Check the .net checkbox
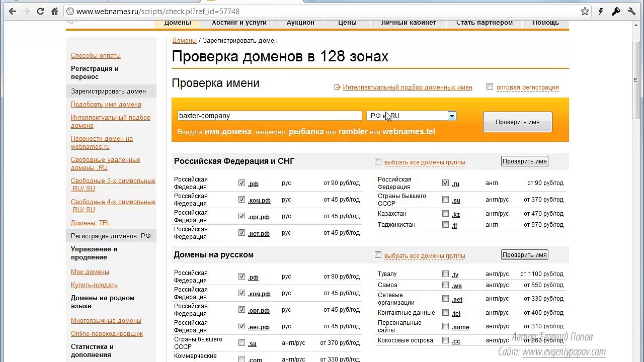This screenshot has width=644, height=362. 445,299
